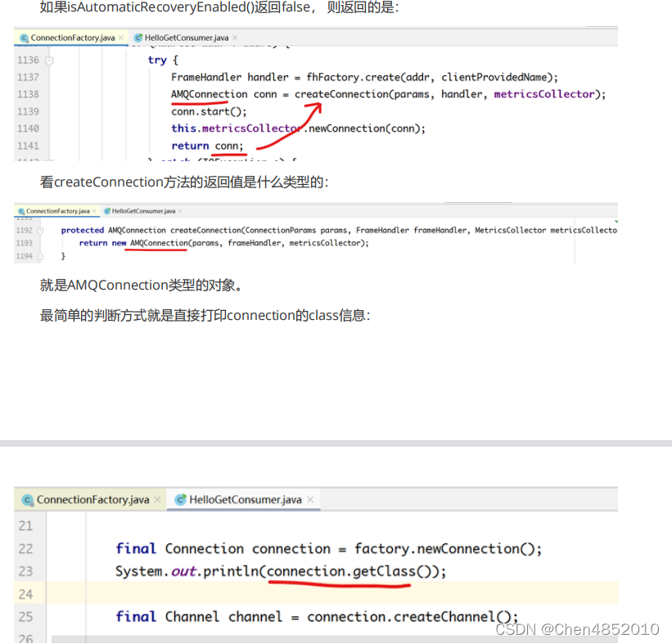Click line number 23 in bottom editor
Image resolution: width=672 pixels, height=643 pixels.
click(x=25, y=571)
